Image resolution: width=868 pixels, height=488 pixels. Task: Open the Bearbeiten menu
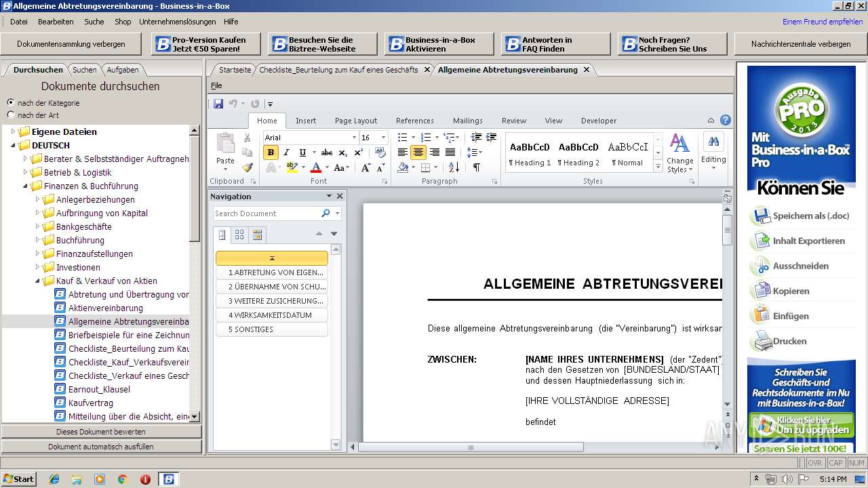[56, 22]
